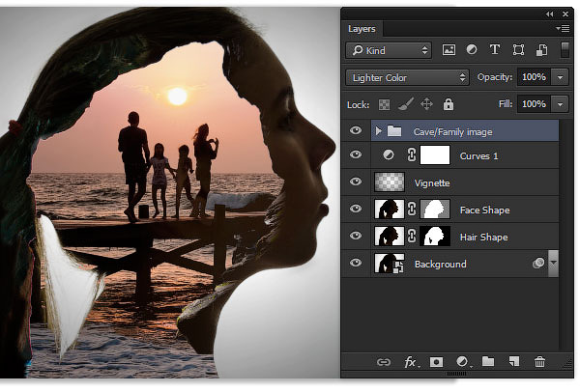Toggle visibility of Background layer
The width and height of the screenshot is (580, 392).
356,263
